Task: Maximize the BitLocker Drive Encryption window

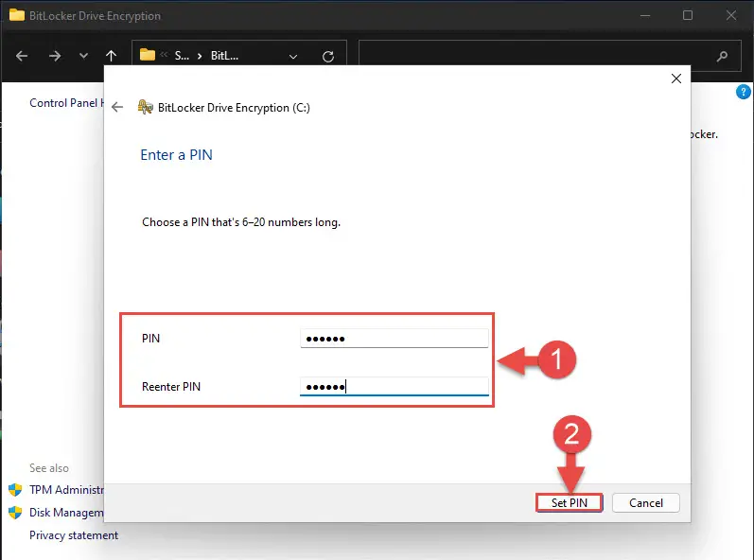Action: pos(688,15)
